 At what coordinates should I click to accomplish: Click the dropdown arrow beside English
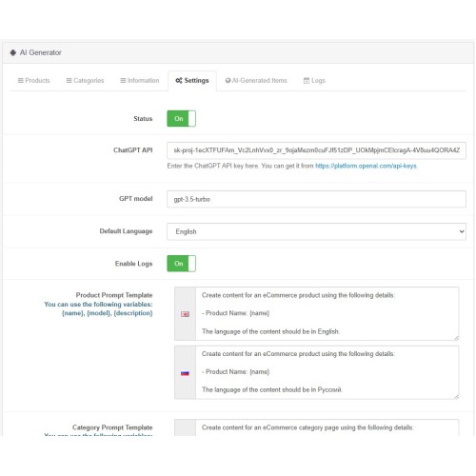point(462,231)
